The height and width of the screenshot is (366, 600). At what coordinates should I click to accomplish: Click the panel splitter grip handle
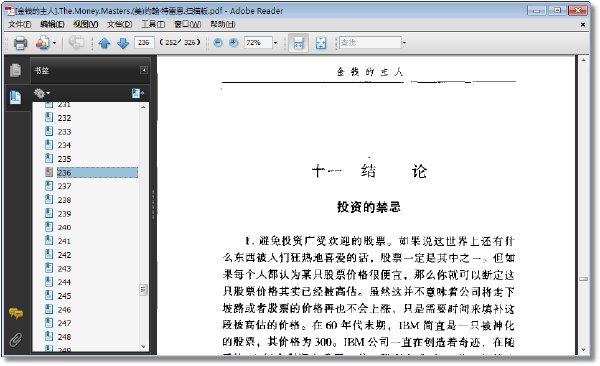click(153, 204)
